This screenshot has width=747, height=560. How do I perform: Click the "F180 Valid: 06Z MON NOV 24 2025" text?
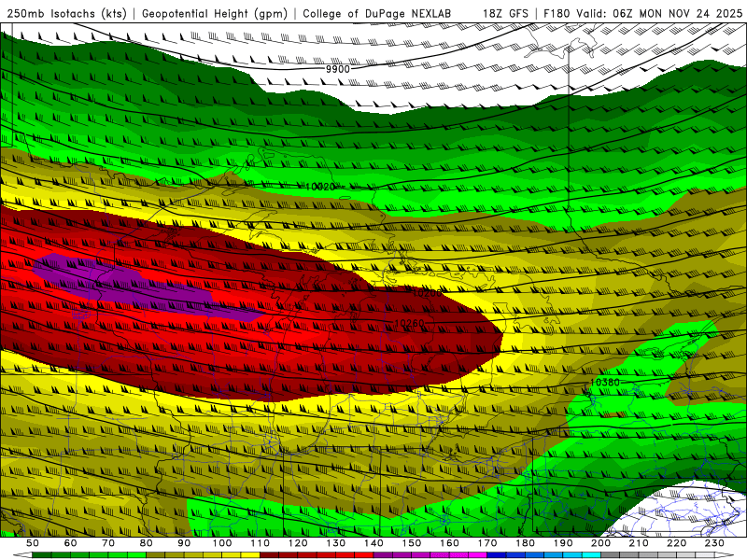642,13
